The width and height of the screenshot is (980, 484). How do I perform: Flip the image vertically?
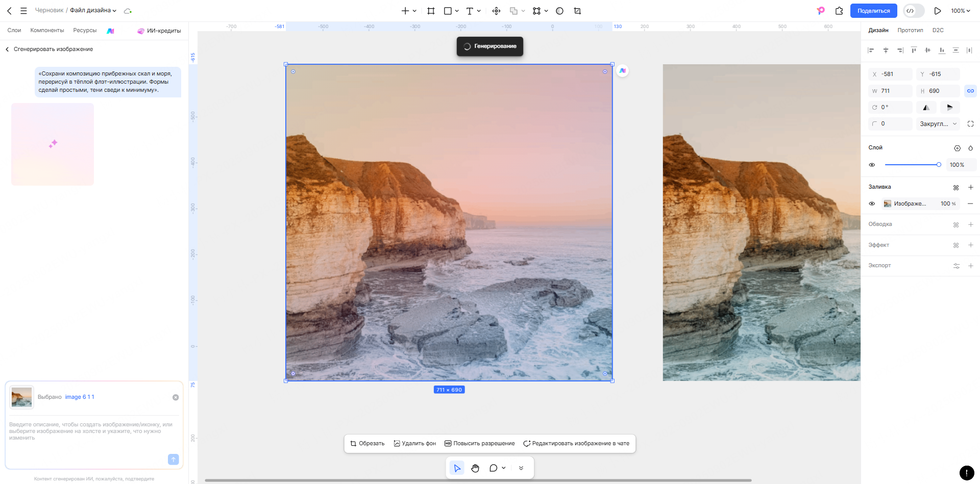click(950, 107)
